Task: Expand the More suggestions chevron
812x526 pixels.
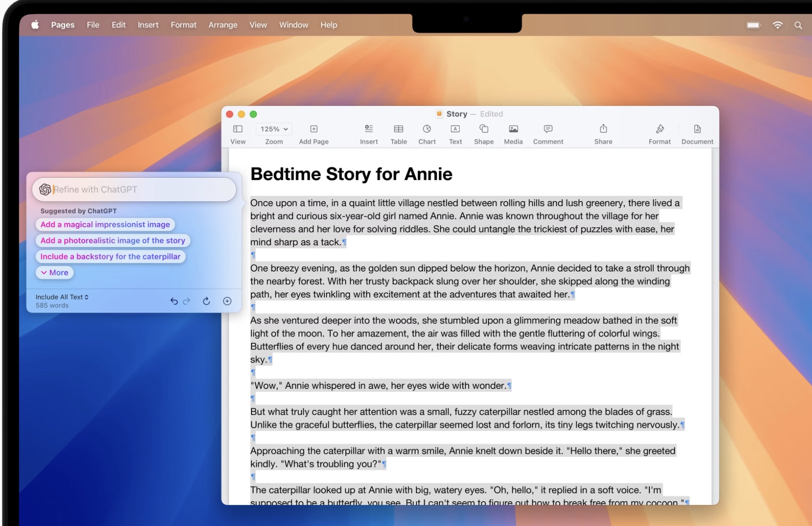Action: click(x=54, y=272)
